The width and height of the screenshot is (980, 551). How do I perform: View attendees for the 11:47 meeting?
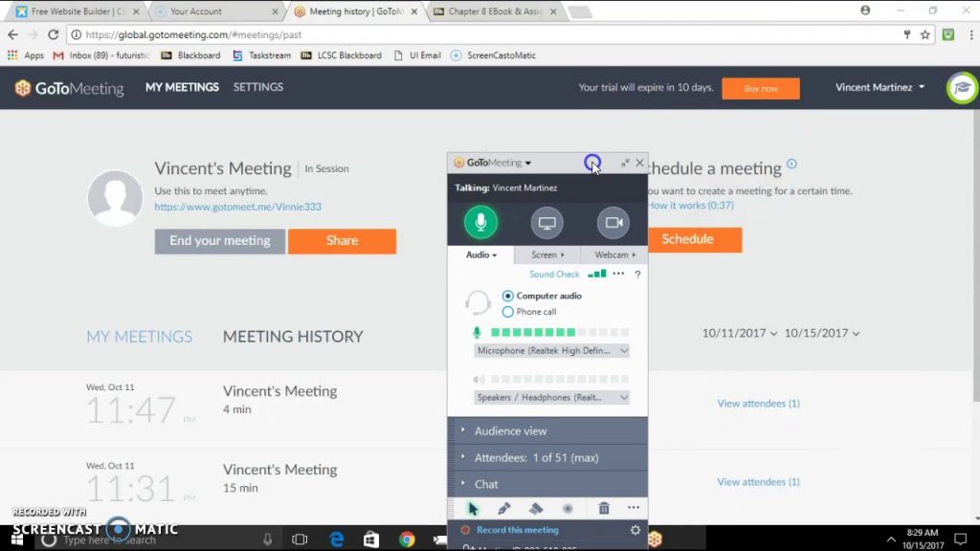(758, 404)
